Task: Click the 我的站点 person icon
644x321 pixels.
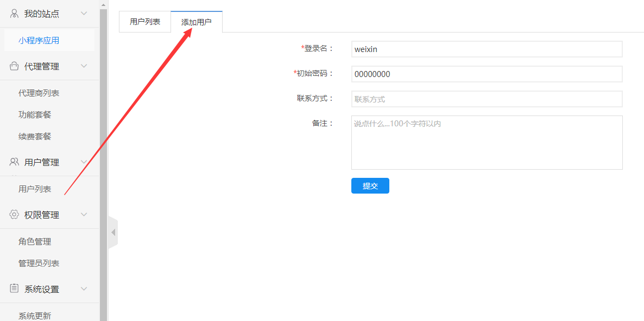Action: [x=14, y=14]
